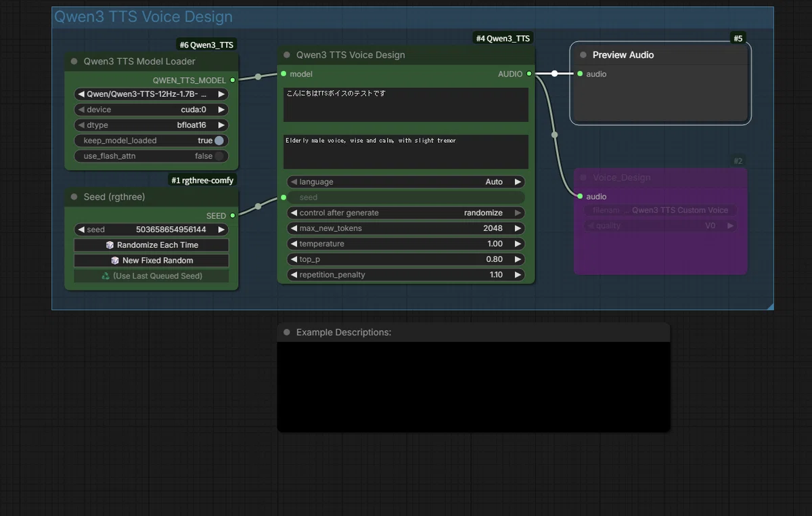
Task: Click the #4 Qwen3_TTS badge
Action: click(503, 39)
